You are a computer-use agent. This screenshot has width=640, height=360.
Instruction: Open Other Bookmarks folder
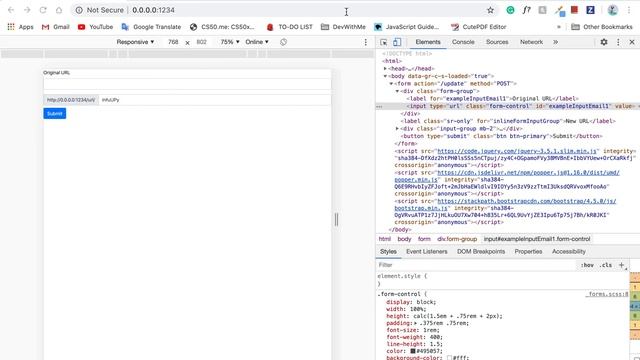click(602, 27)
